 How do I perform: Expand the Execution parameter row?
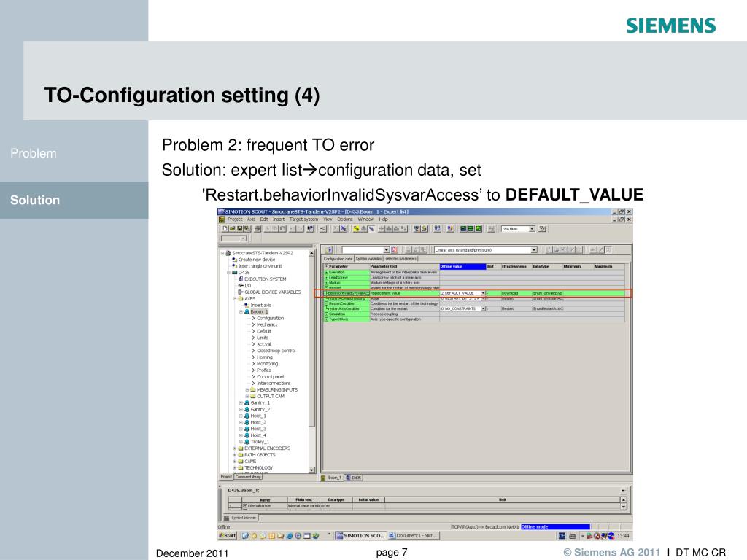coord(326,273)
